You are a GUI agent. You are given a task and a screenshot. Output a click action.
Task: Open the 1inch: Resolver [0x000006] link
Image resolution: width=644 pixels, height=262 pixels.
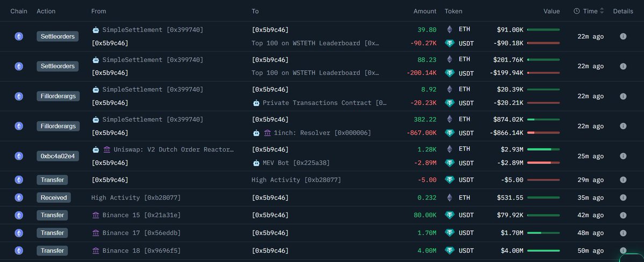click(x=322, y=133)
